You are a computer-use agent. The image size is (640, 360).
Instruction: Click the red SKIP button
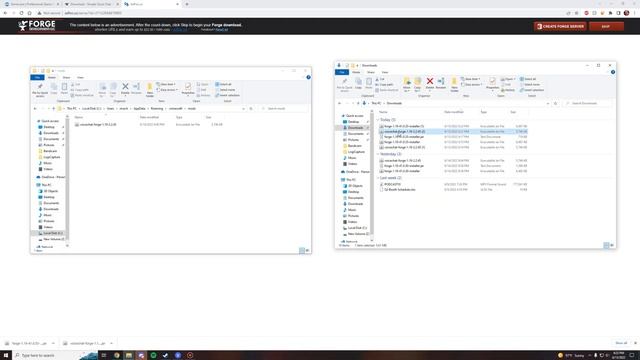[606, 27]
